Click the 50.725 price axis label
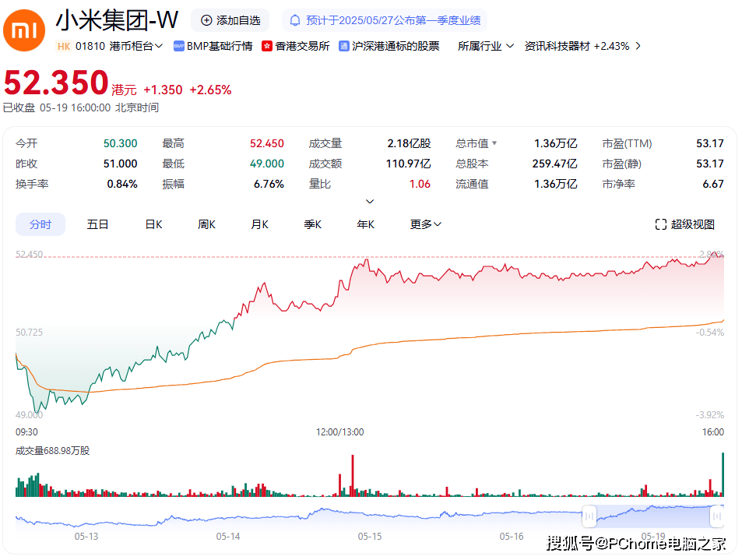The image size is (742, 560). click(x=29, y=333)
